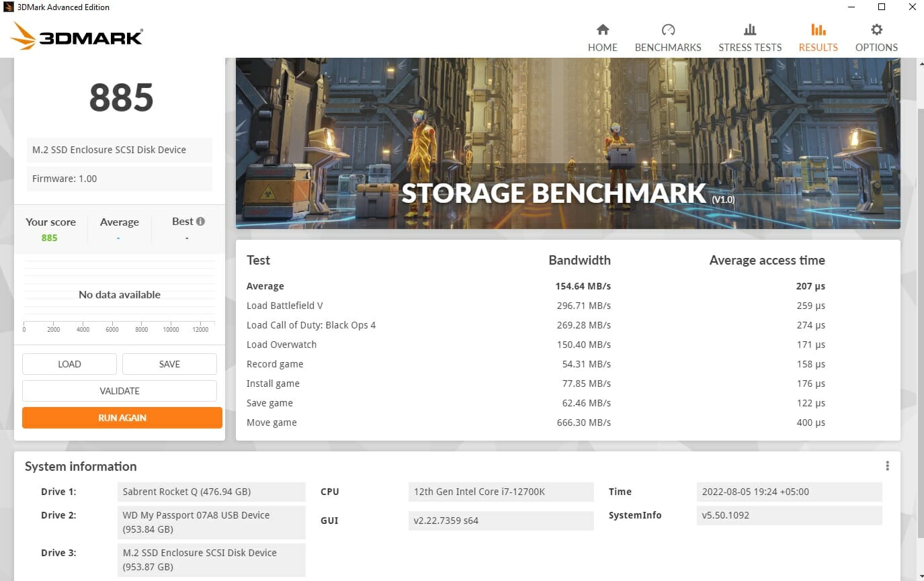Click the No data available chart text
The height and width of the screenshot is (581, 924).
[x=120, y=294]
